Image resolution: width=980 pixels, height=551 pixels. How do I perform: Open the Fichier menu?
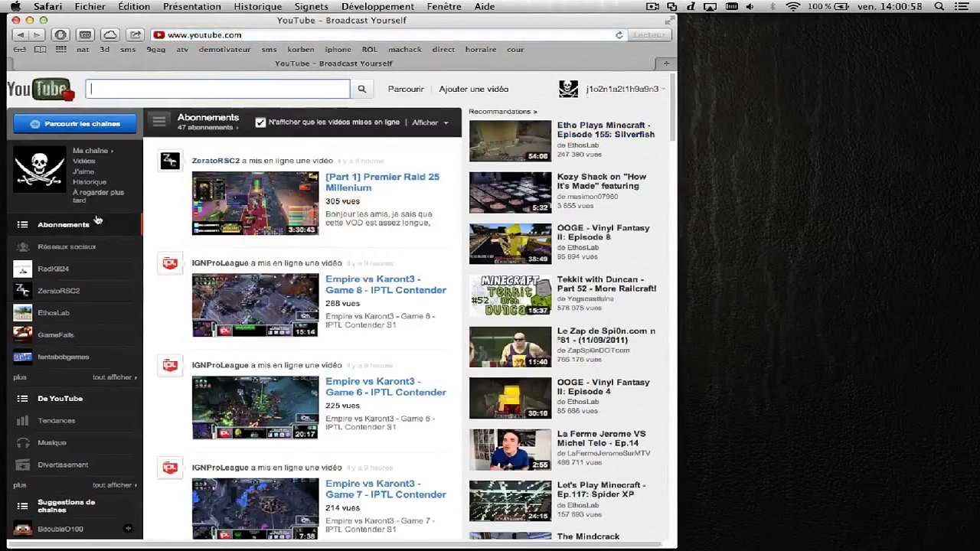tap(90, 7)
